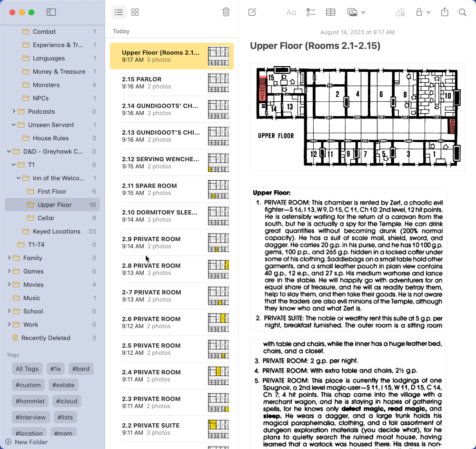This screenshot has width=476, height=449.
Task: Delete the selected note with trash icon
Action: [226, 12]
